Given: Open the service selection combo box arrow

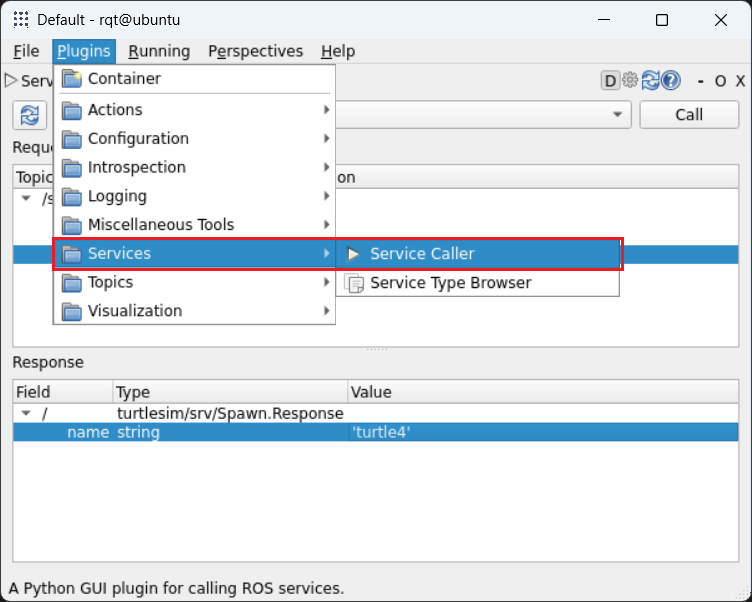Looking at the screenshot, I should coord(619,115).
